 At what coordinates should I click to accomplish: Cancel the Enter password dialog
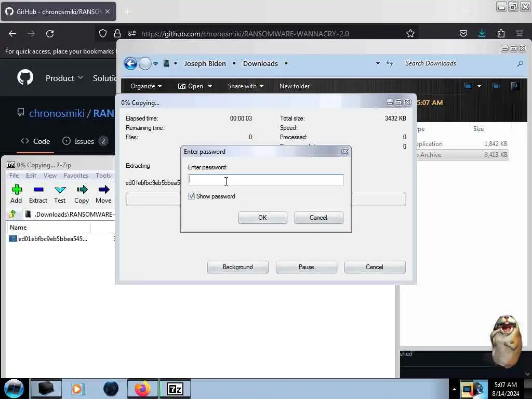(x=318, y=218)
